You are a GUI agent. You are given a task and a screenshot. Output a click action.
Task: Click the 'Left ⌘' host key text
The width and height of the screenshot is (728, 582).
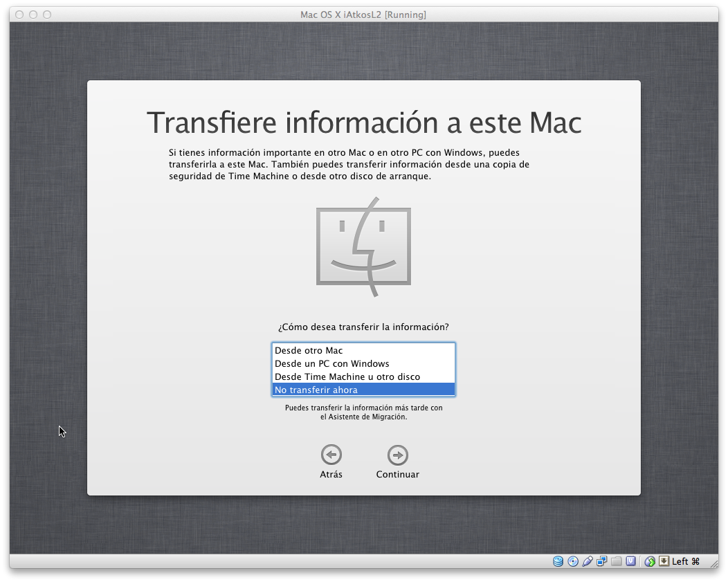point(686,561)
